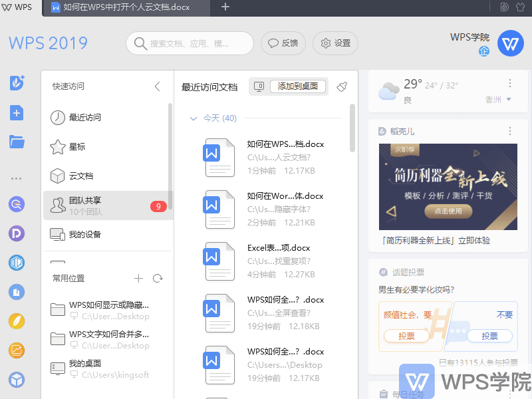
Task: Click the clear history brush icon
Action: [342, 87]
